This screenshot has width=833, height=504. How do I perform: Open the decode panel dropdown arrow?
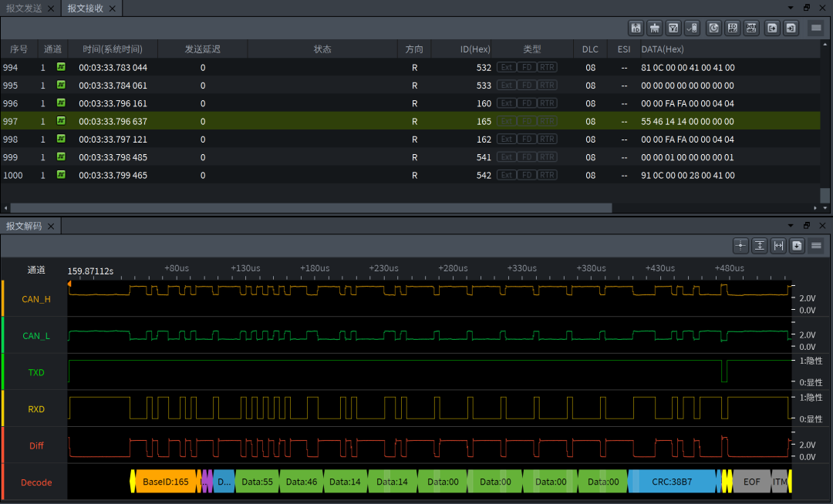(790, 225)
